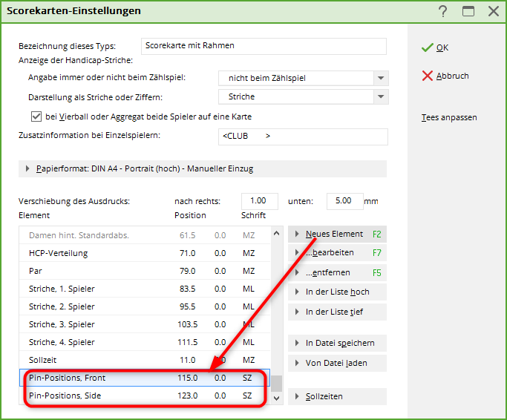This screenshot has height=420, width=507.
Task: Click the green checkmark OK icon
Action: [x=427, y=47]
